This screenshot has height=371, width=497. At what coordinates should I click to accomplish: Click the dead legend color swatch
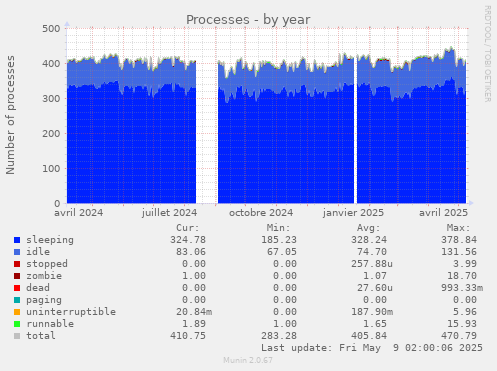coord(17,288)
